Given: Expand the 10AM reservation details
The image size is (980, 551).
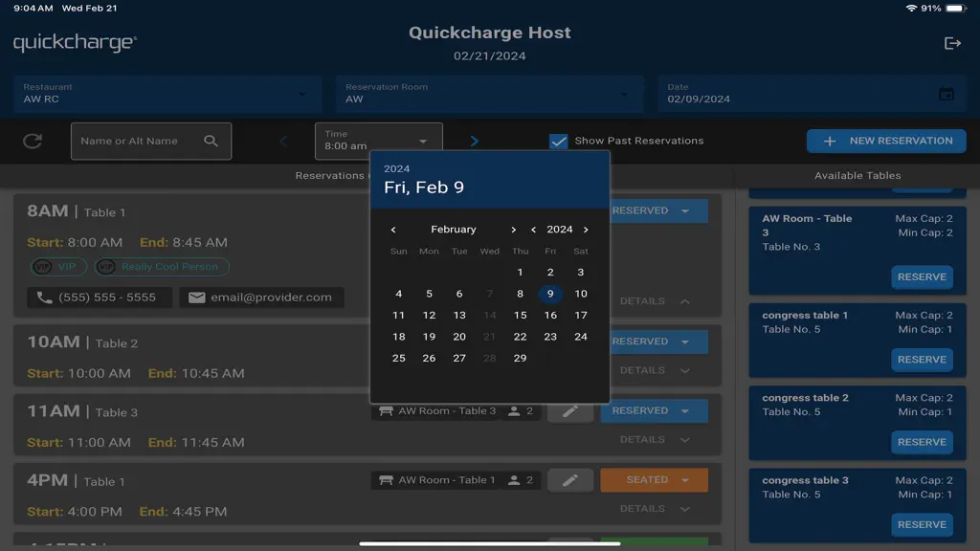Looking at the screenshot, I should point(655,370).
